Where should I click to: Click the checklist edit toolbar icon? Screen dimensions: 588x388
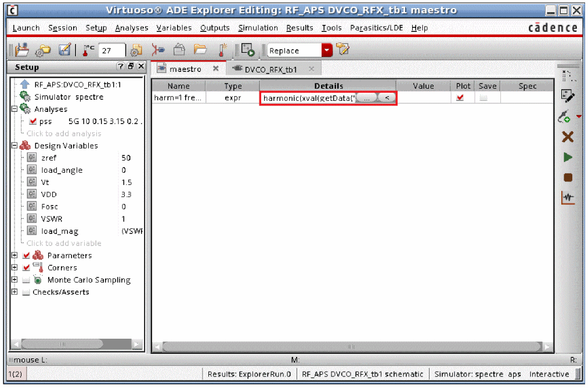[64, 50]
